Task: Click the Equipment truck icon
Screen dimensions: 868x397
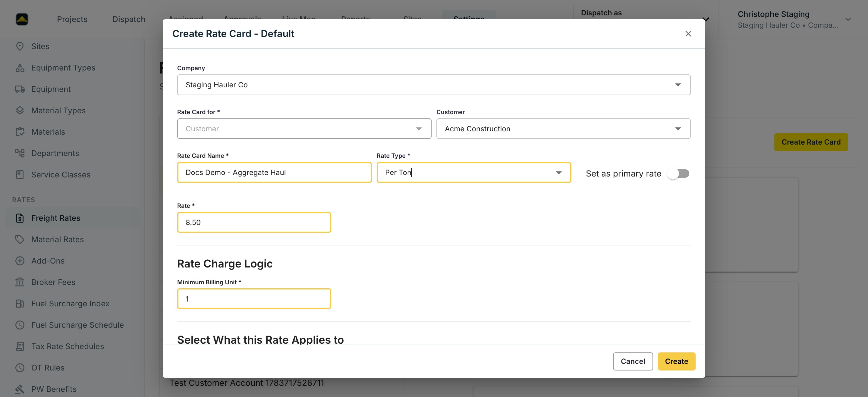Action: pos(20,89)
